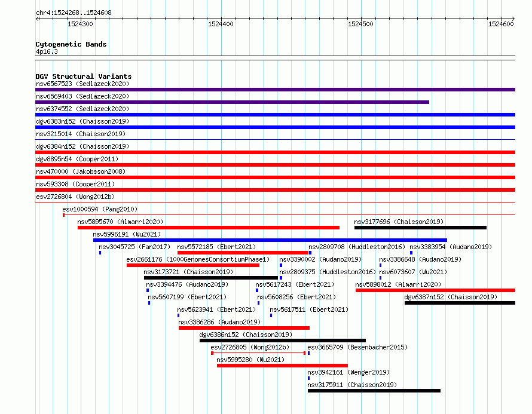Select red bar of nsv5995280 (Wu2021)

click(x=282, y=366)
